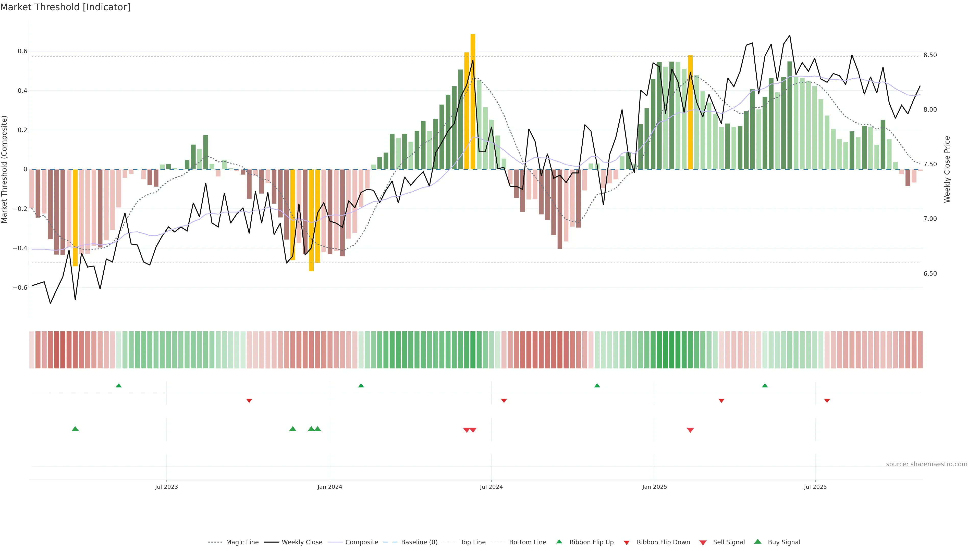
Task: Hide the Top Line series via legend
Action: point(473,542)
